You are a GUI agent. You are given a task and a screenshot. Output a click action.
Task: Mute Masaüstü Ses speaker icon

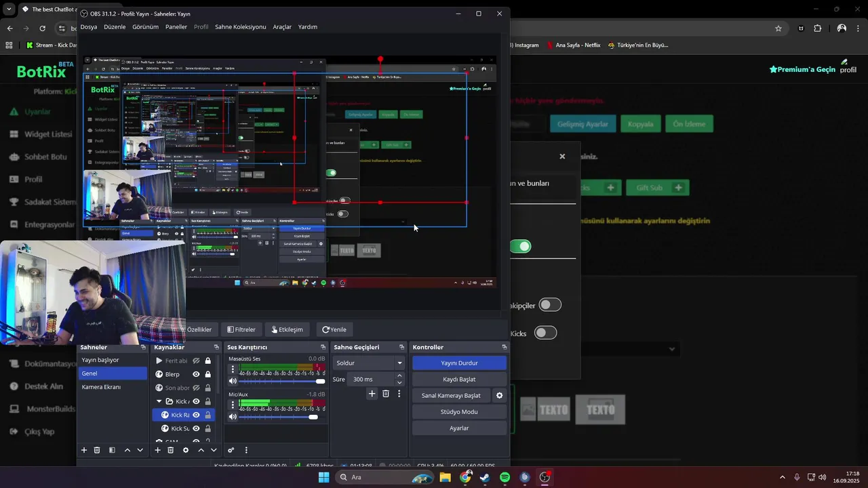click(233, 381)
